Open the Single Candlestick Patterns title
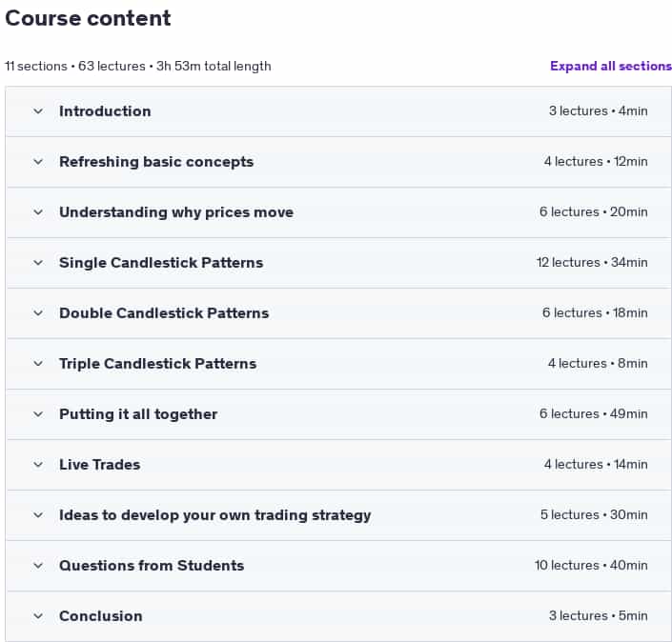 (x=161, y=263)
